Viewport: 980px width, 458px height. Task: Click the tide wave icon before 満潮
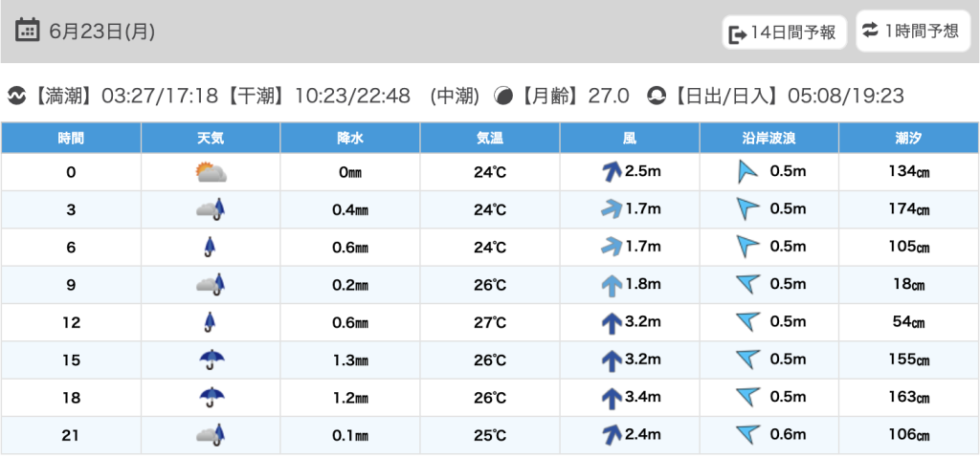pos(17,97)
